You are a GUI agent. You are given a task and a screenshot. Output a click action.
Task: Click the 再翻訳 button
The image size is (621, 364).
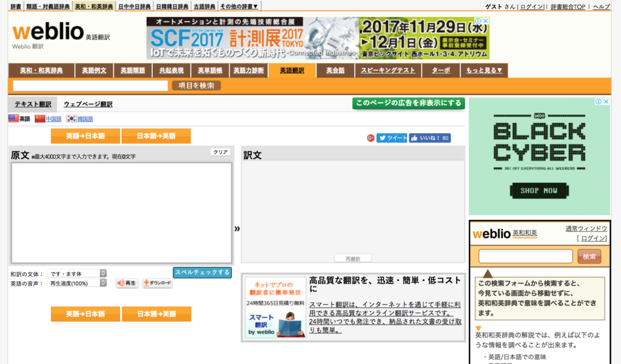(x=352, y=259)
